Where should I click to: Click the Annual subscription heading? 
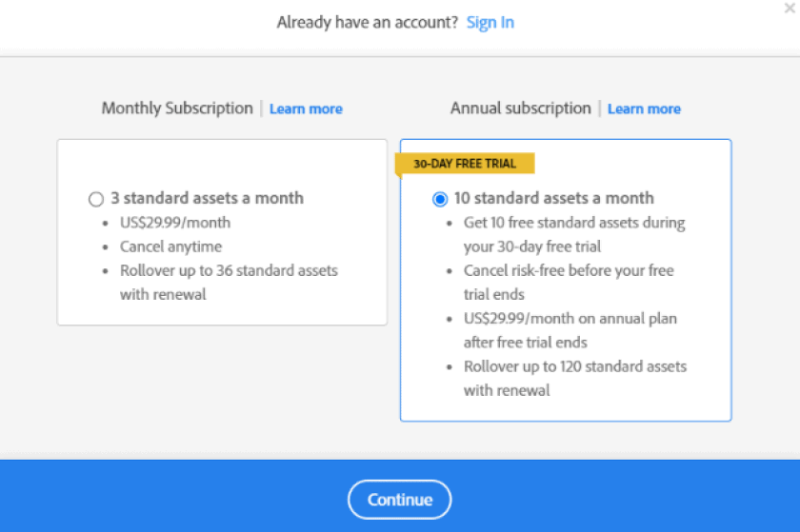(520, 108)
